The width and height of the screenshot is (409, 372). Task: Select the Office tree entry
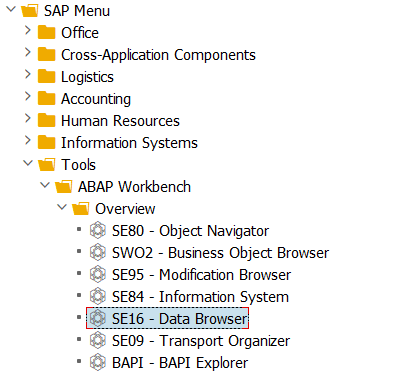tap(80, 33)
